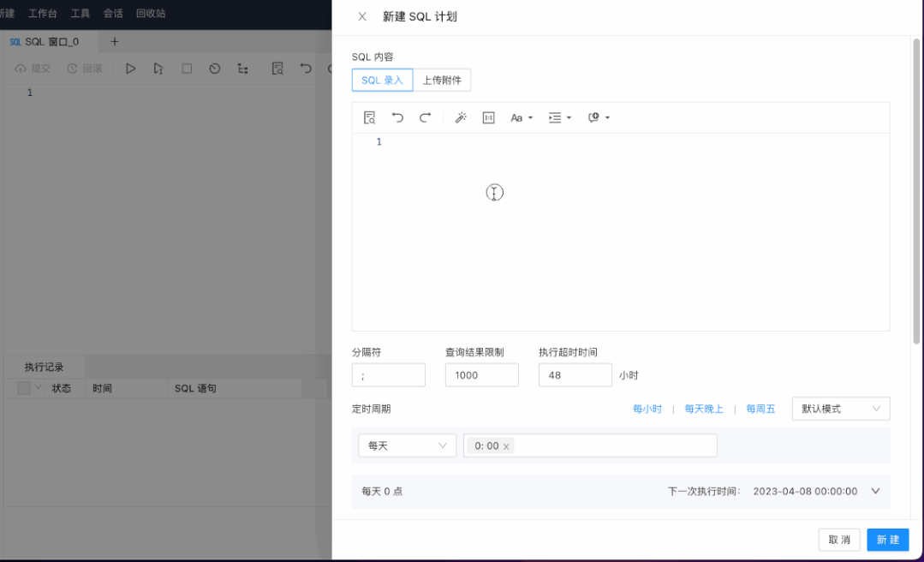Open the Aa case conversion dropdown
This screenshot has height=562, width=924.
[x=521, y=117]
